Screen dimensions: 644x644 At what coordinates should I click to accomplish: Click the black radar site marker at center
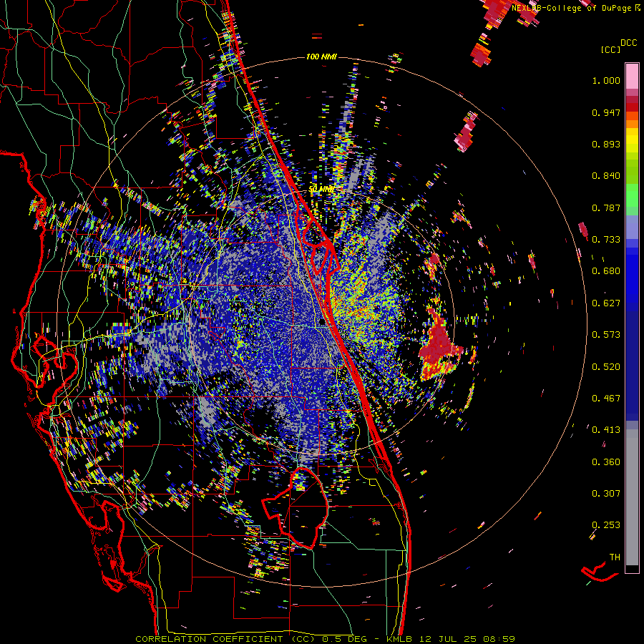(x=322, y=322)
